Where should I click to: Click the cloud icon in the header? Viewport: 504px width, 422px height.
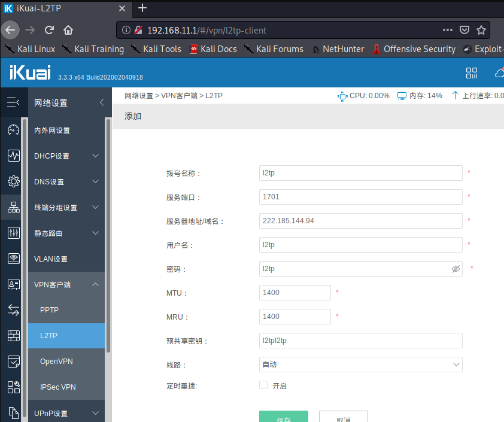click(499, 73)
